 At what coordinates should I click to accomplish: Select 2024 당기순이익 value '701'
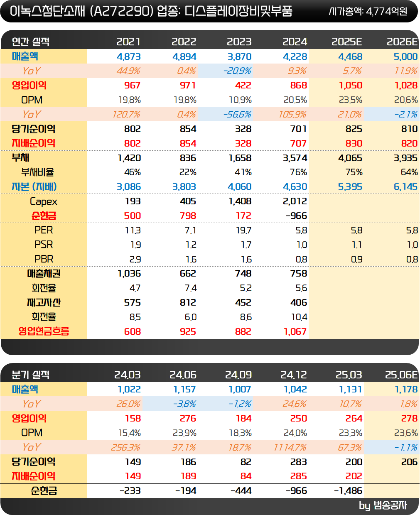click(x=299, y=129)
